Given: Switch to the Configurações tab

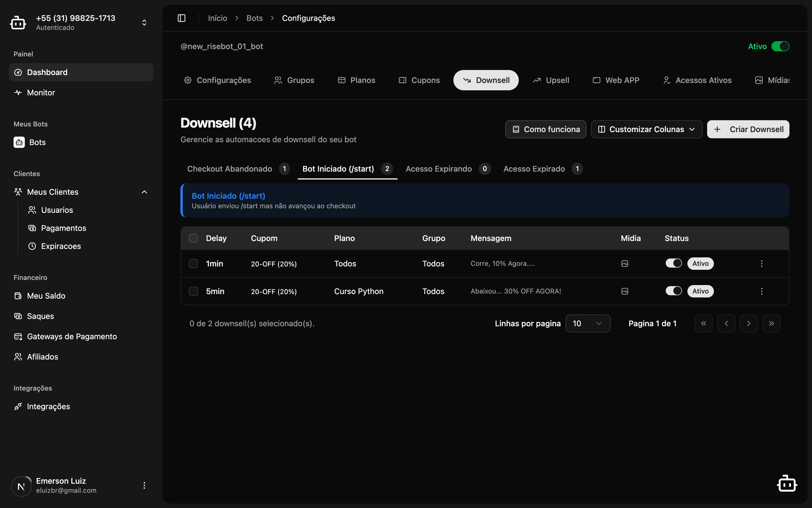Looking at the screenshot, I should [217, 80].
